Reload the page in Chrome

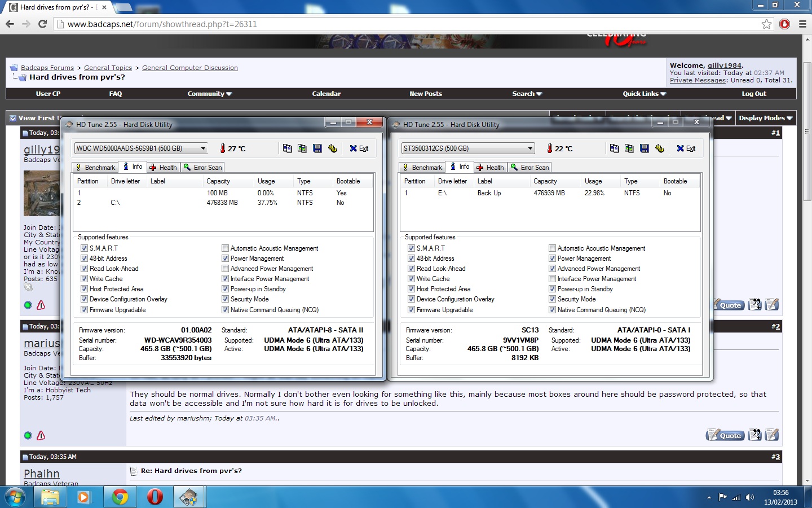[x=42, y=24]
